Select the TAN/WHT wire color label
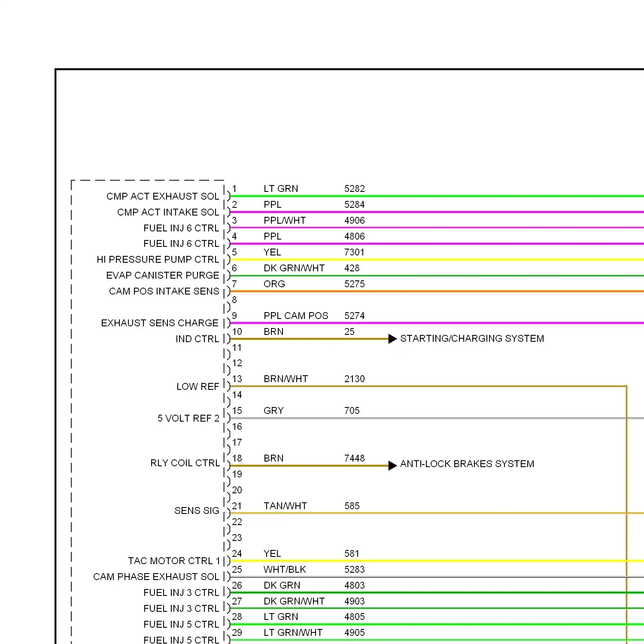This screenshot has height=644, width=644. click(x=286, y=506)
